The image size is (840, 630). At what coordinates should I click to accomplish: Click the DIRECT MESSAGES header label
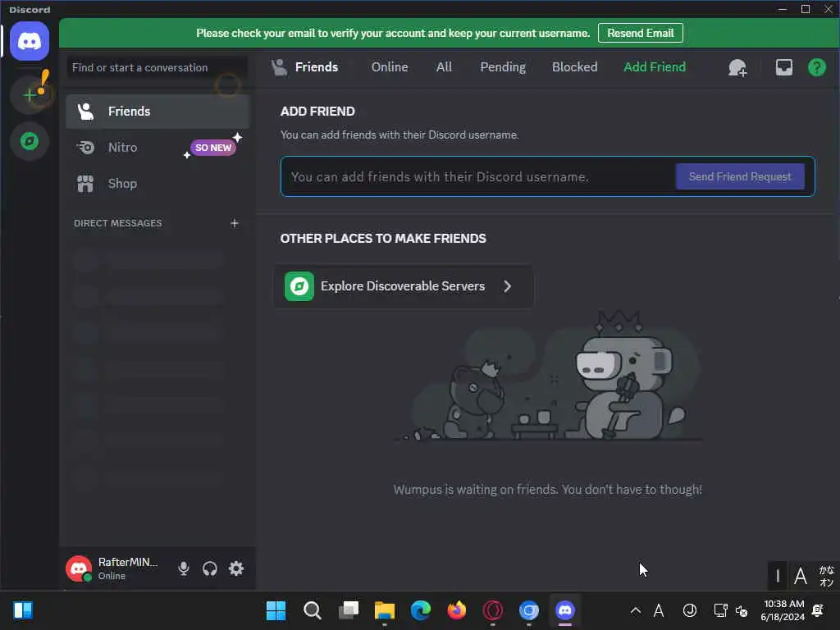tap(118, 223)
